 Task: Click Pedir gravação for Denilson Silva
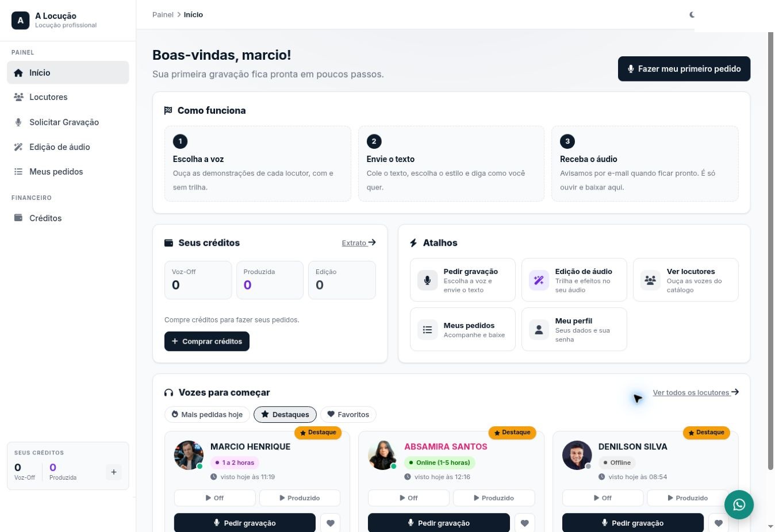(x=633, y=523)
